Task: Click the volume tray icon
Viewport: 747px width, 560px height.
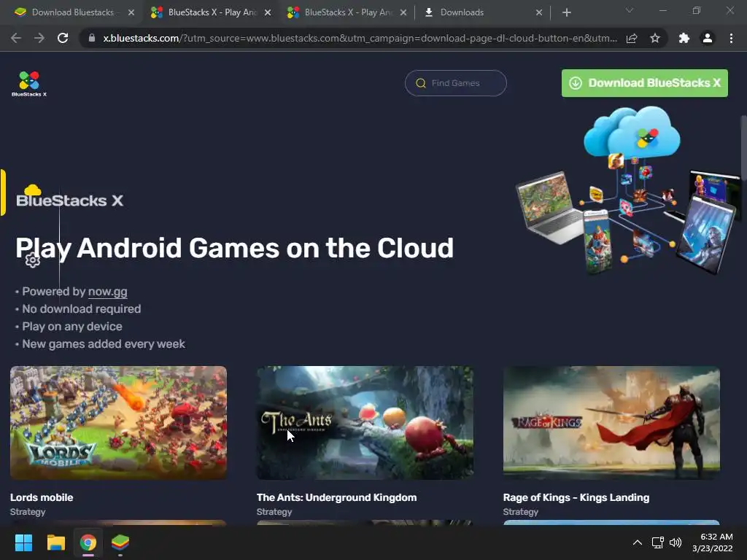Action: click(x=676, y=542)
